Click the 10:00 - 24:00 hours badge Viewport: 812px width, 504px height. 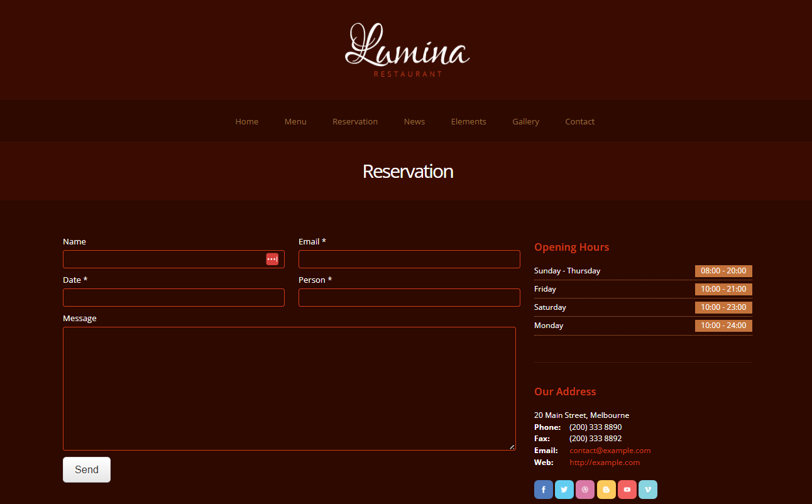tap(723, 326)
